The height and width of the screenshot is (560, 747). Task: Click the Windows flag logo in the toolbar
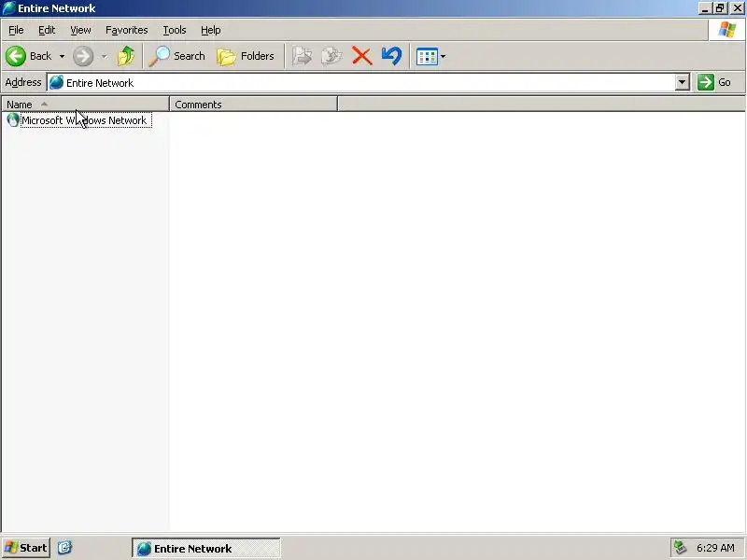coord(727,30)
